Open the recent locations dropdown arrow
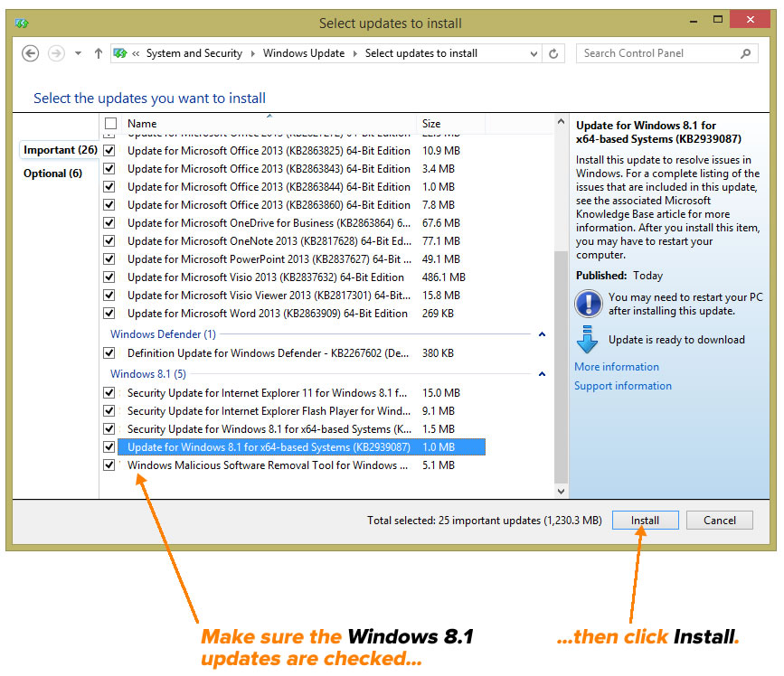The height and width of the screenshot is (676, 784). [78, 53]
